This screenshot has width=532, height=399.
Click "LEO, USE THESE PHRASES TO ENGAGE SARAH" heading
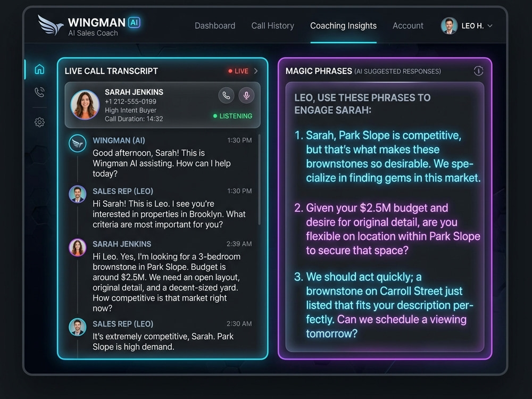362,104
